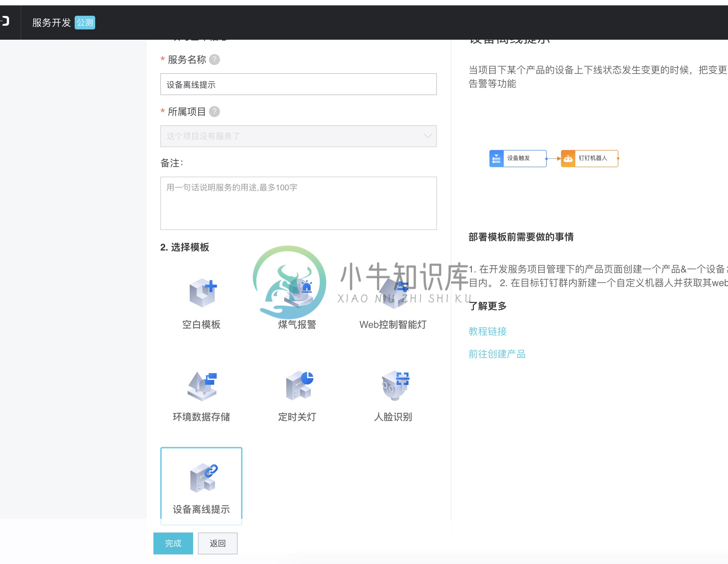Select the 煤气报警 template icon
Viewport: 728px width, 564px height.
click(x=298, y=293)
